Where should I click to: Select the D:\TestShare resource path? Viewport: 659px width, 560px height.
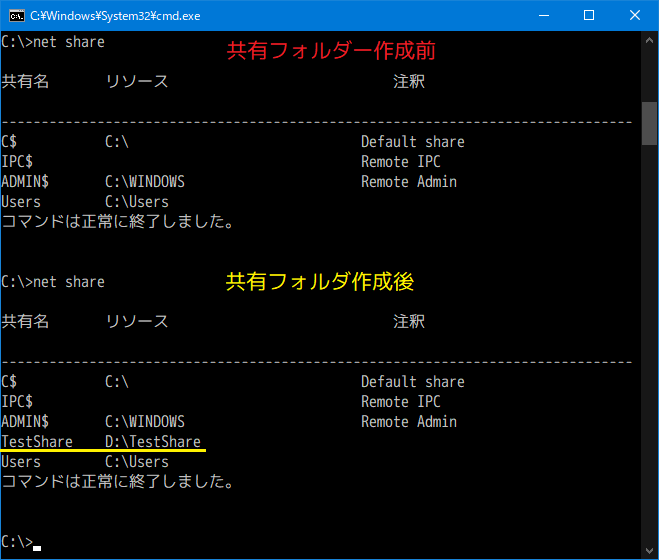pyautogui.click(x=153, y=442)
